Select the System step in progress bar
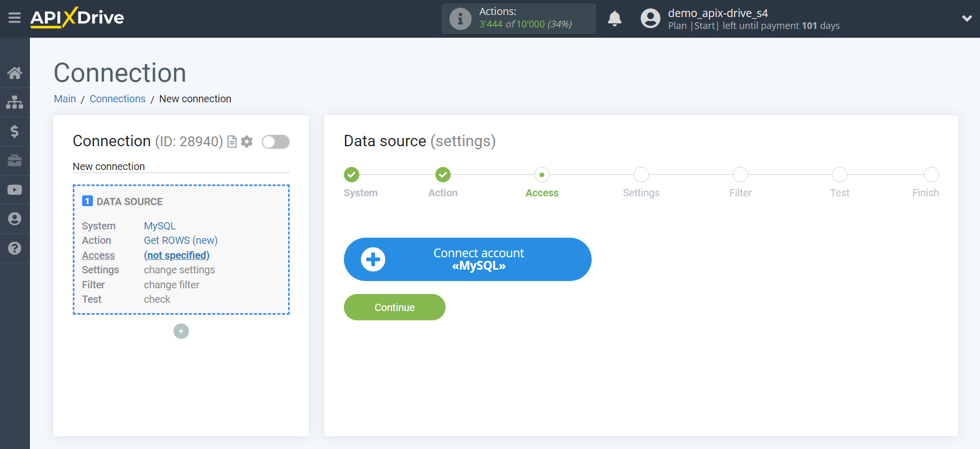This screenshot has width=980, height=449. 352,175
